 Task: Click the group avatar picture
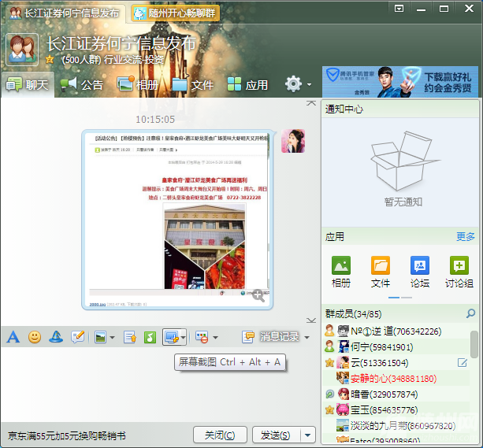[x=22, y=50]
